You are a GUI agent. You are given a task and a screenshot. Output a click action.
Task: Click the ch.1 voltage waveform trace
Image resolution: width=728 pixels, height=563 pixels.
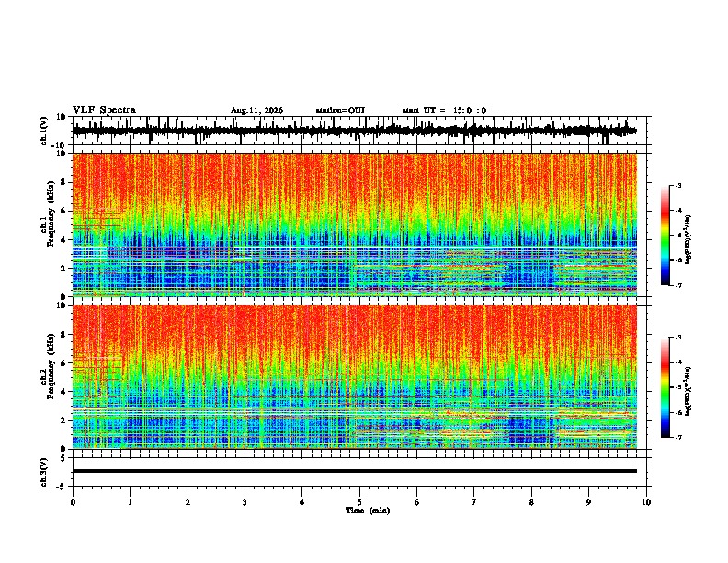coord(354,131)
